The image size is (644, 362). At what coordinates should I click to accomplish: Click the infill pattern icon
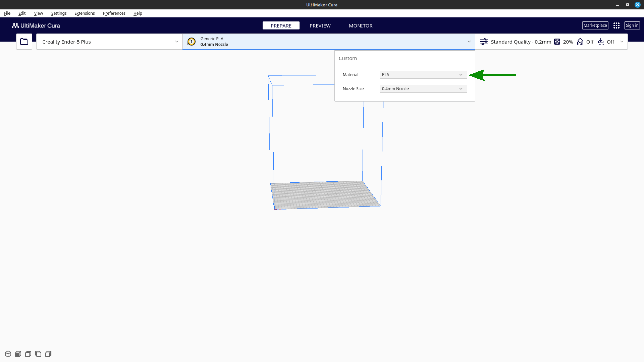point(557,42)
